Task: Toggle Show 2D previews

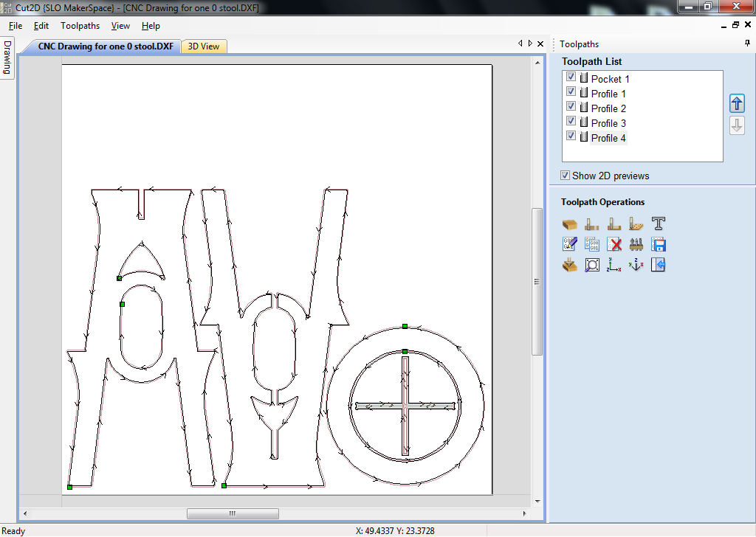Action: pyautogui.click(x=565, y=176)
